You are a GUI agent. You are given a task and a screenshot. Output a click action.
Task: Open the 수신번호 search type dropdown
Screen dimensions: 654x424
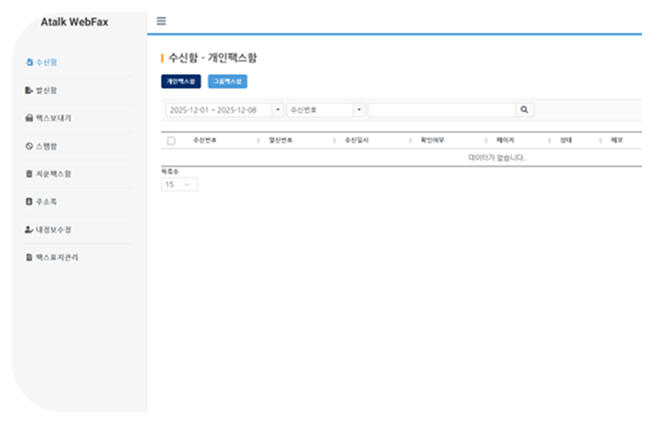point(325,110)
